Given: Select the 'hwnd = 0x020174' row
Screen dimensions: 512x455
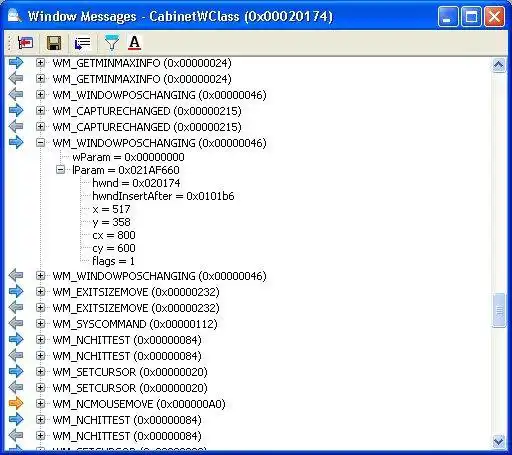Looking at the screenshot, I should [x=136, y=183].
